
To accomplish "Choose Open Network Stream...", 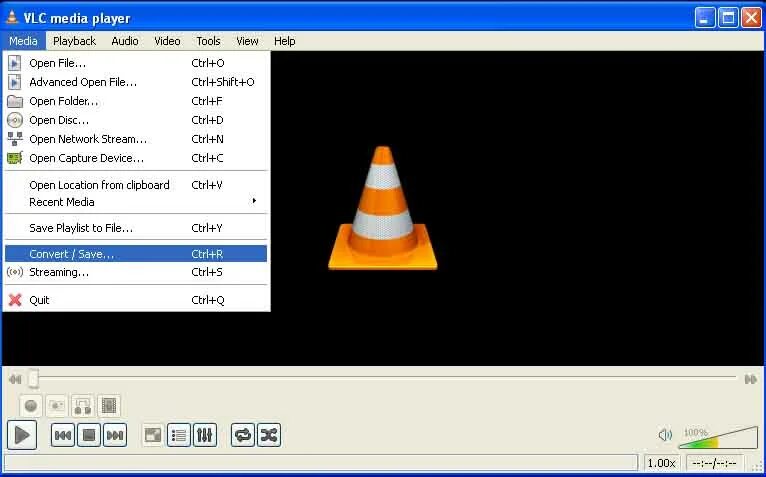I will (x=136, y=139).
